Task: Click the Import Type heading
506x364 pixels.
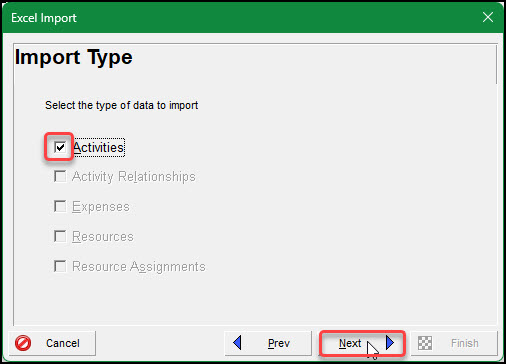Action: tap(74, 57)
